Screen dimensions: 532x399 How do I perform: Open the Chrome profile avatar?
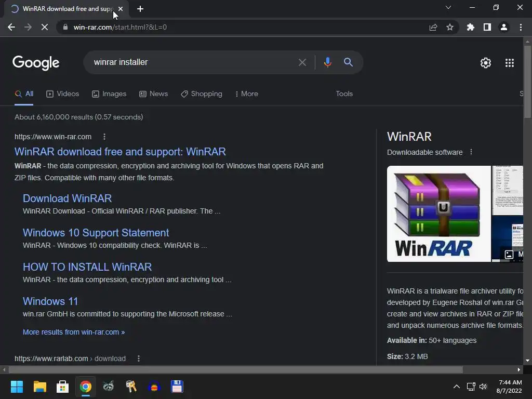tap(504, 27)
